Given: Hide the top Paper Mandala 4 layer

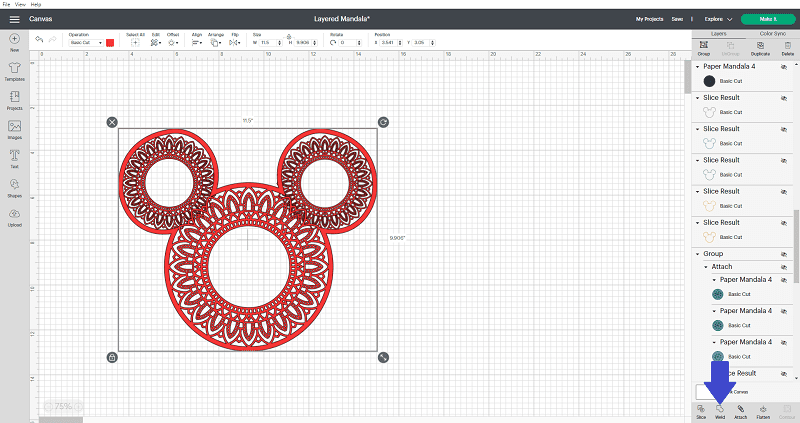Looking at the screenshot, I should (x=784, y=67).
